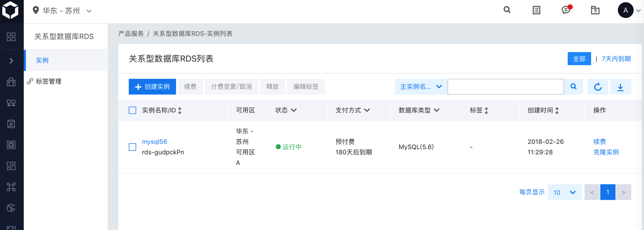The width and height of the screenshot is (644, 230).
Task: Change the per-page count dropdown
Action: coord(564,192)
